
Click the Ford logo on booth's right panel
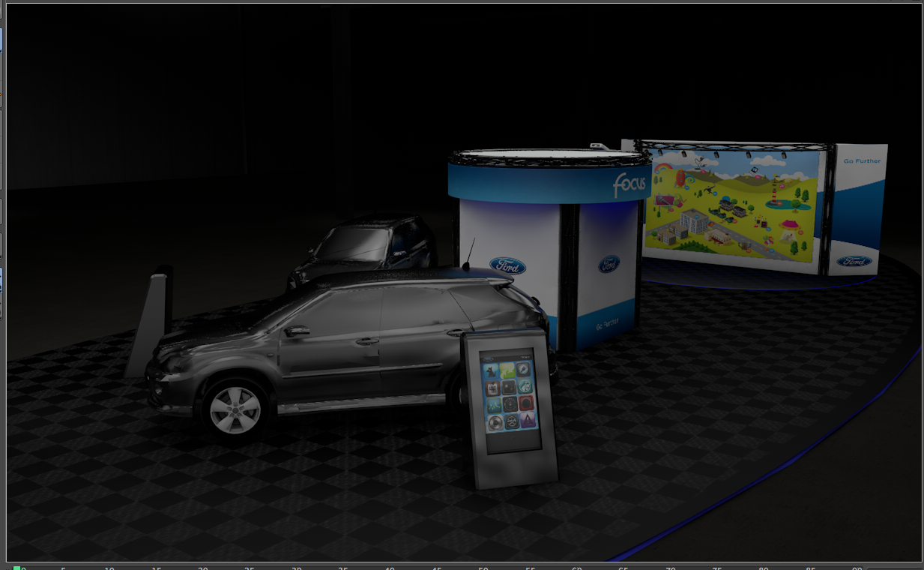tap(609, 264)
